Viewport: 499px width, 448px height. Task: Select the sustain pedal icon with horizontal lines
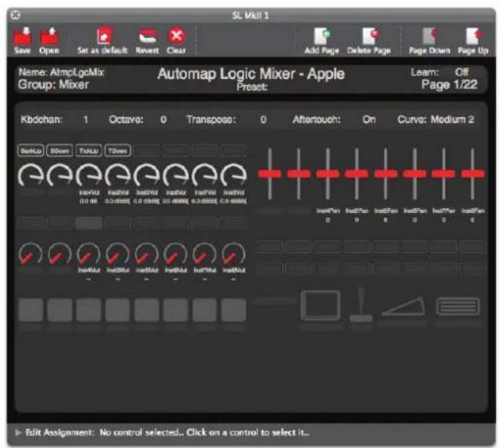[x=458, y=307]
